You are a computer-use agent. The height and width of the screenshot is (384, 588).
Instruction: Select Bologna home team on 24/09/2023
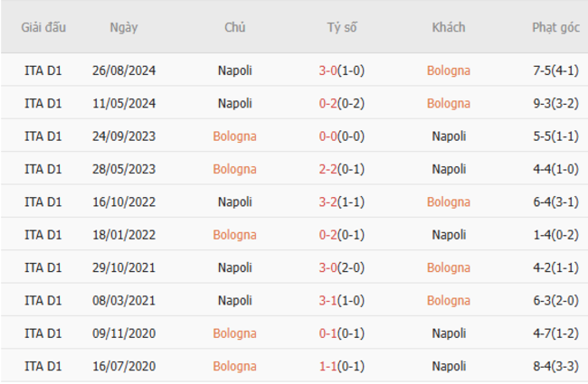[x=235, y=136]
